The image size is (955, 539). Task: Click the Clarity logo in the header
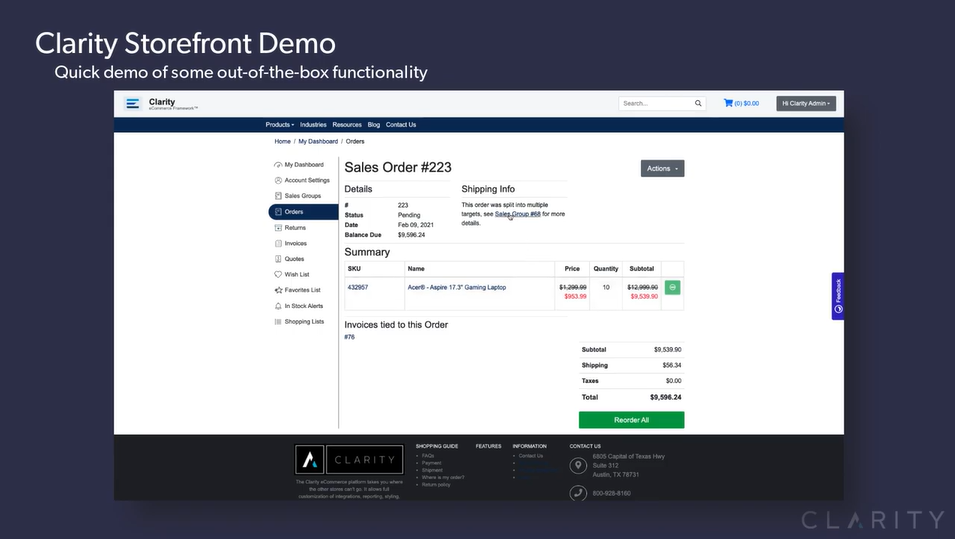[161, 104]
